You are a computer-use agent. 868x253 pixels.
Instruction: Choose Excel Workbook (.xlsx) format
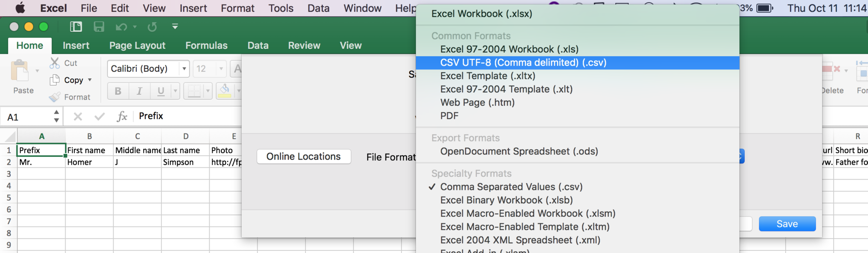[578, 14]
